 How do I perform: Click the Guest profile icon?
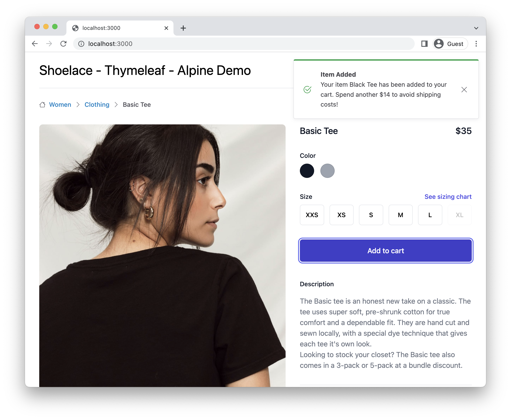click(439, 43)
